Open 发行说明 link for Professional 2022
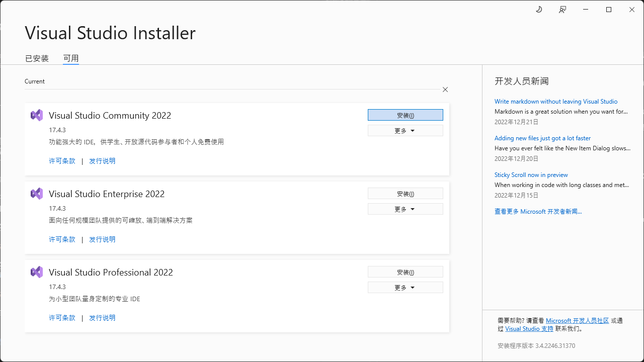This screenshot has width=644, height=362. click(x=102, y=318)
